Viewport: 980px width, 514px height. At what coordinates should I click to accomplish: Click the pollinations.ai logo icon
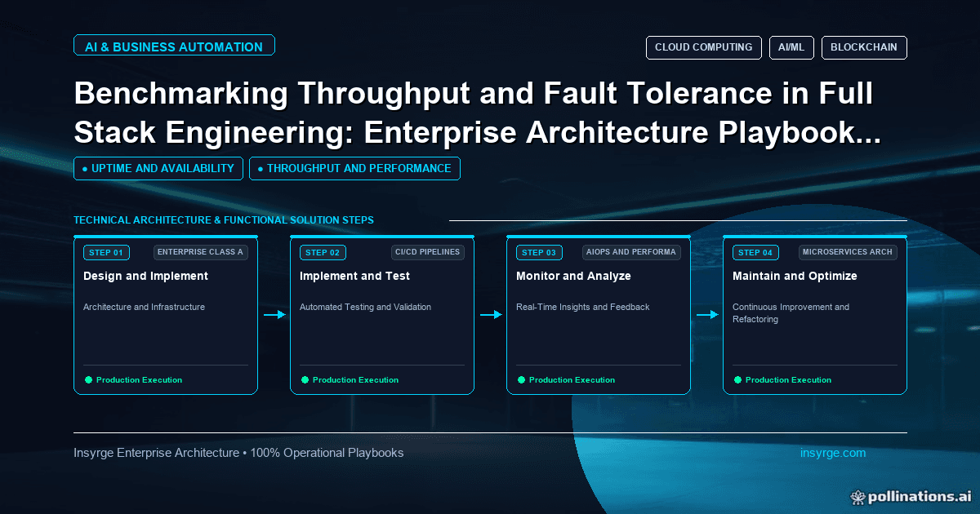pyautogui.click(x=857, y=496)
